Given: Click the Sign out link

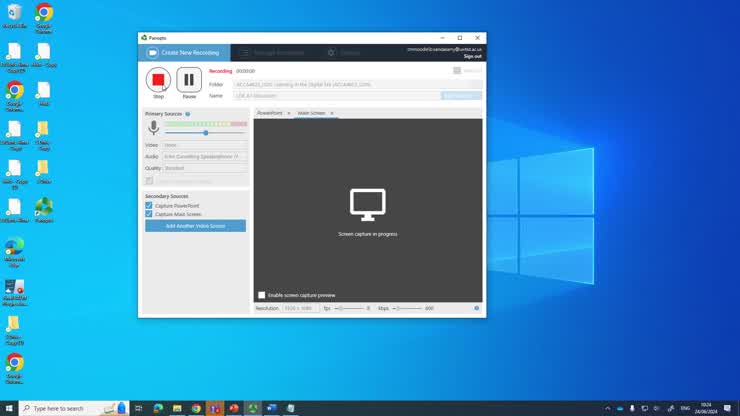Looking at the screenshot, I should [x=472, y=56].
